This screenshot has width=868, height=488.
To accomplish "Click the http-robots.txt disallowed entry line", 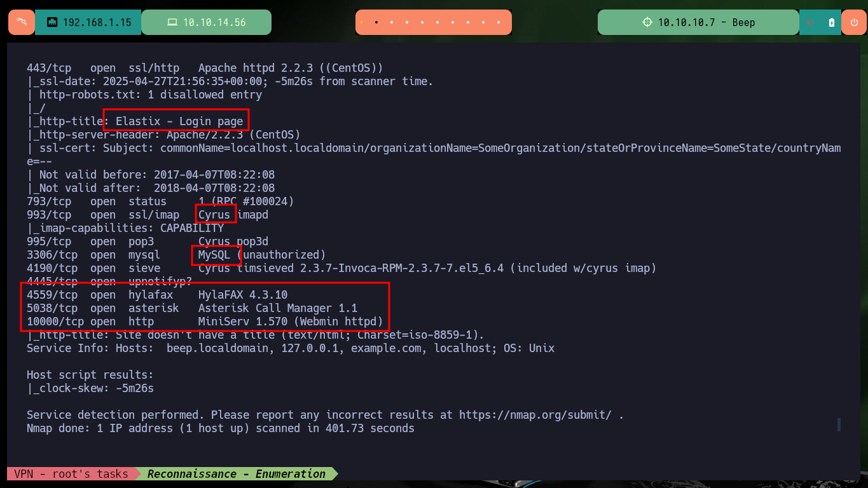I will pyautogui.click(x=144, y=95).
